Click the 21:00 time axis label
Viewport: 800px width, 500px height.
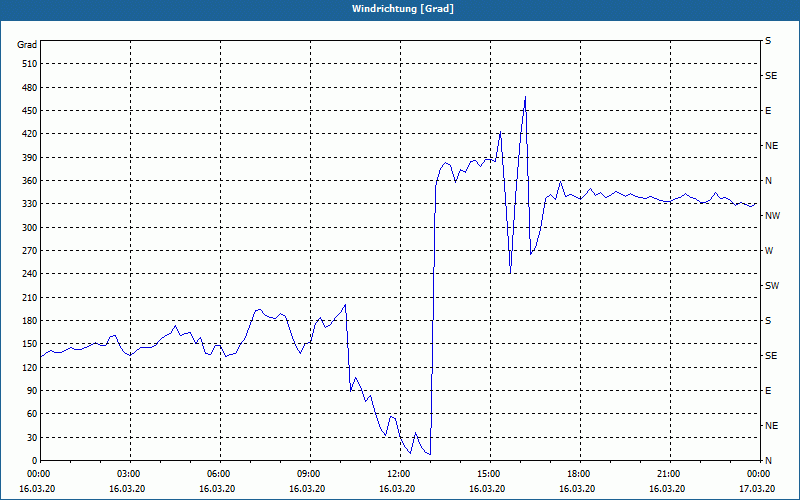click(670, 474)
